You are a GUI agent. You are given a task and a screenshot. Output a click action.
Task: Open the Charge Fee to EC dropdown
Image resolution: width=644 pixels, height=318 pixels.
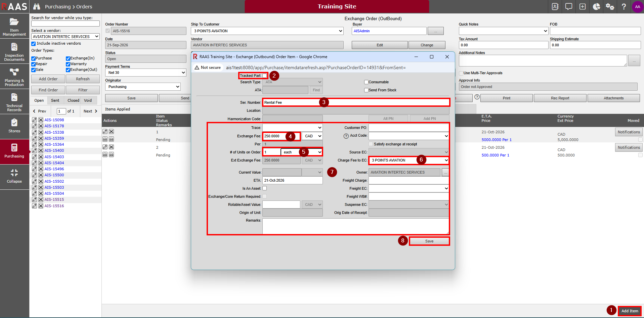point(409,160)
